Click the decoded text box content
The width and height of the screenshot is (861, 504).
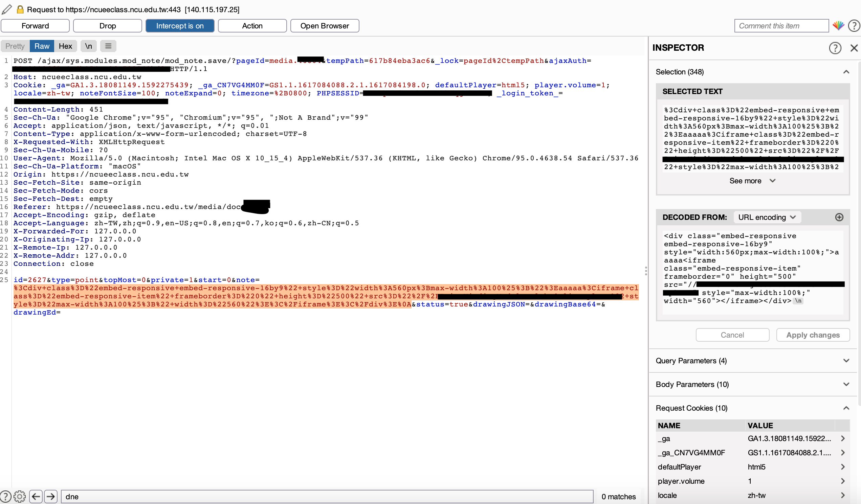[x=753, y=272]
